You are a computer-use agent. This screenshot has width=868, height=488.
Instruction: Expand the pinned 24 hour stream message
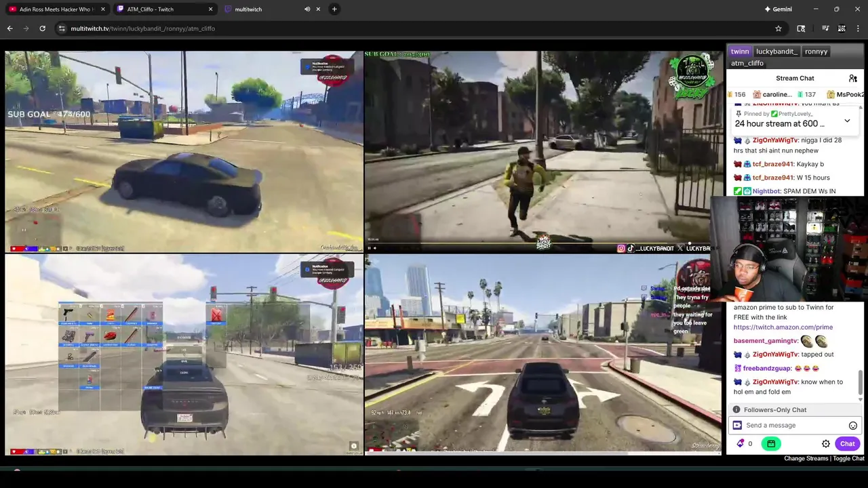847,121
